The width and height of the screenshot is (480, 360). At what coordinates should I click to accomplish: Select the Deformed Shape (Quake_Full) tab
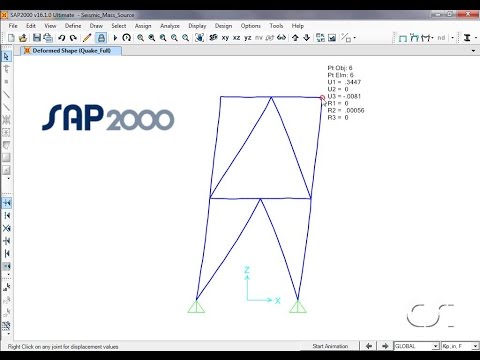point(71,51)
